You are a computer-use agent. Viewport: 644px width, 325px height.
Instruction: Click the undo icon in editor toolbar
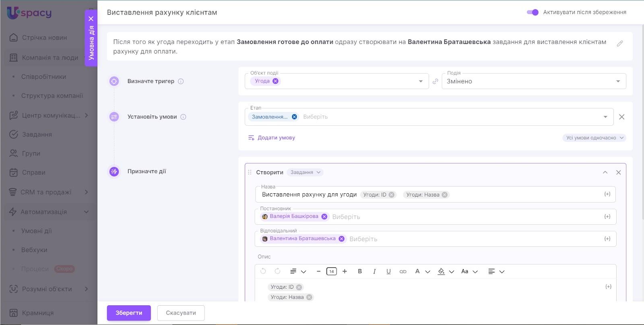point(263,271)
